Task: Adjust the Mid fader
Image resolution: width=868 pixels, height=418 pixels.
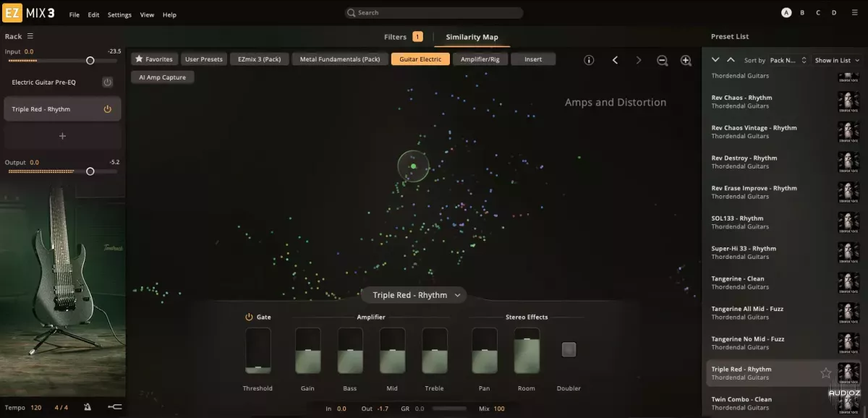Action: [393, 351]
